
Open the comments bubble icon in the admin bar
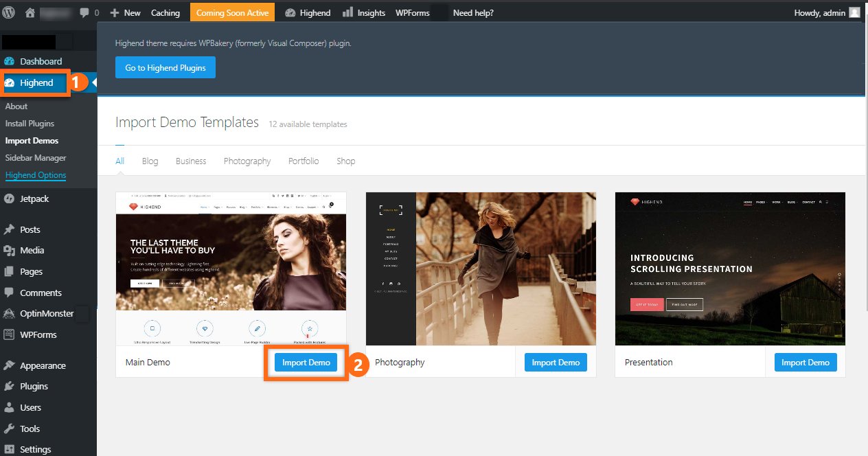tap(82, 12)
